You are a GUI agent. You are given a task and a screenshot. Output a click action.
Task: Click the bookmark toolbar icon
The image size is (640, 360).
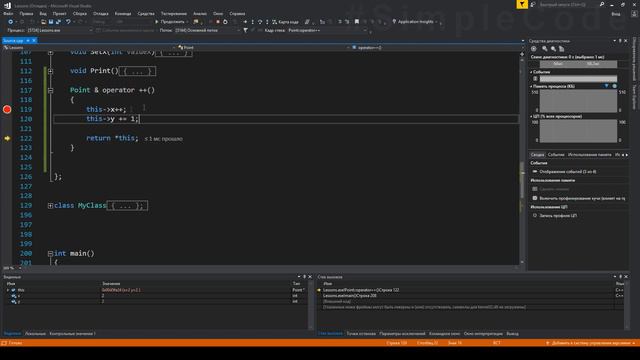357,22
